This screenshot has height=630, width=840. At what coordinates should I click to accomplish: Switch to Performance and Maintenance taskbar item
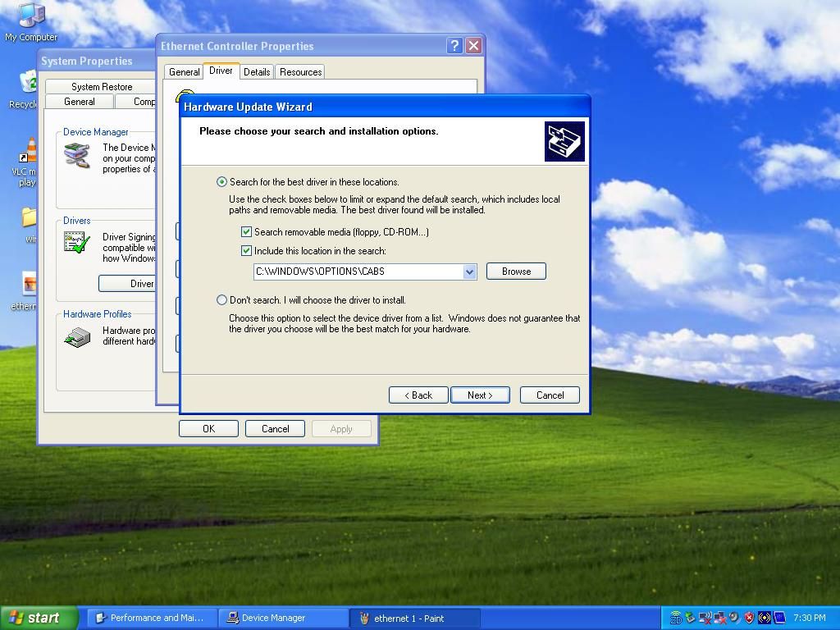click(152, 618)
